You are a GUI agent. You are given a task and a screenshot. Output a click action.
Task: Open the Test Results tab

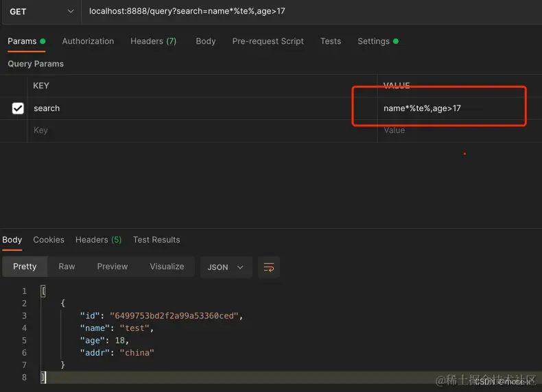click(156, 240)
